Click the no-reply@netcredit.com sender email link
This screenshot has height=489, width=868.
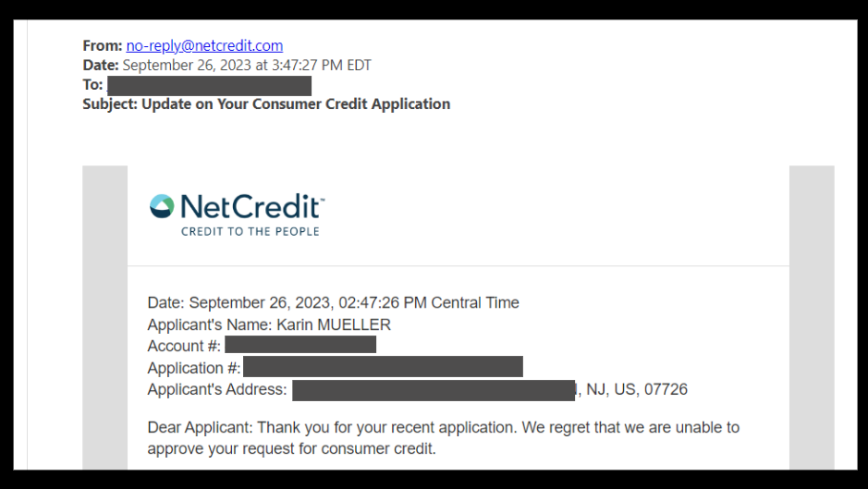204,45
